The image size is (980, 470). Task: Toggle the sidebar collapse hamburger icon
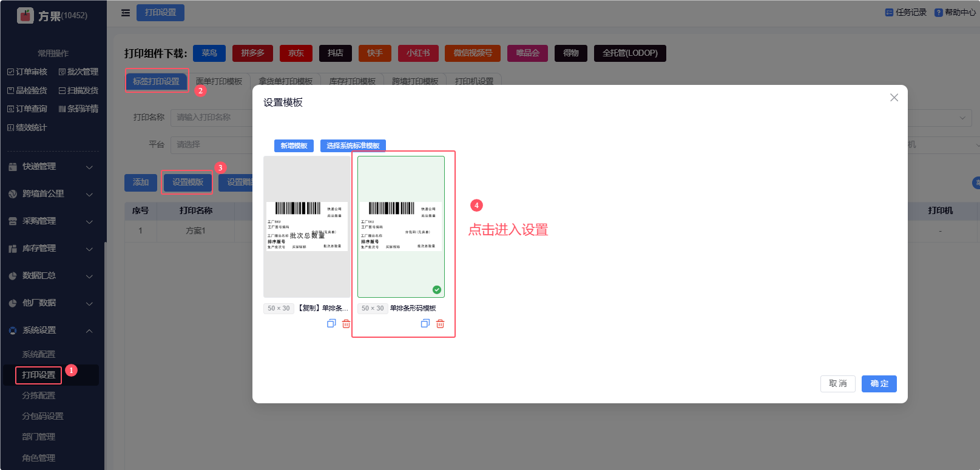[126, 13]
